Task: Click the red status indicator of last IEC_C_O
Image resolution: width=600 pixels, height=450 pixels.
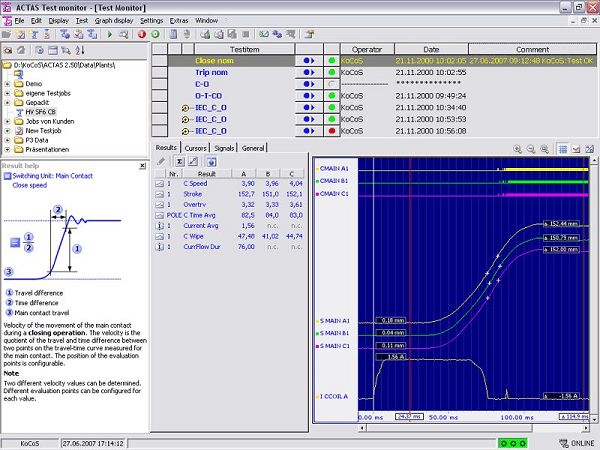Action: pyautogui.click(x=330, y=130)
